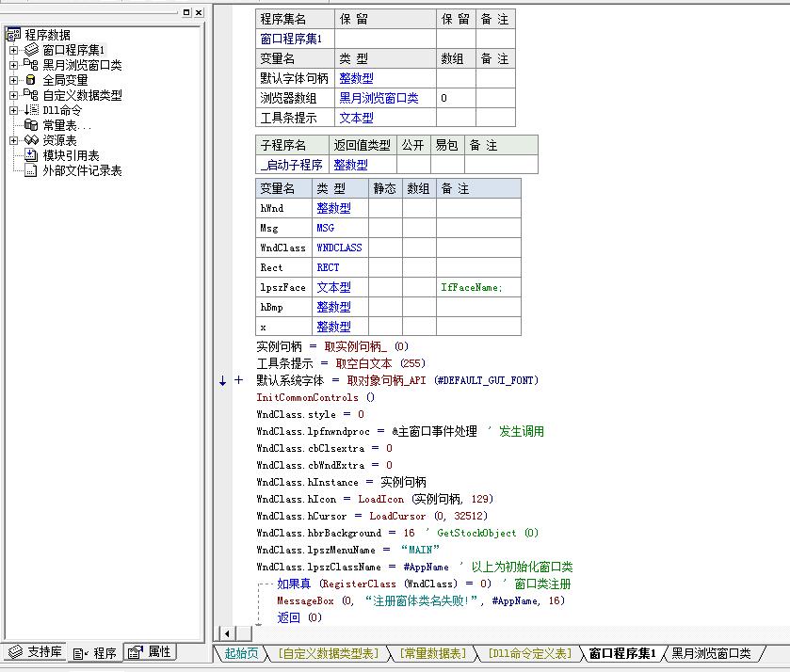Click the 工具条提示 variable name cell
This screenshot has width=790, height=672.
[295, 118]
